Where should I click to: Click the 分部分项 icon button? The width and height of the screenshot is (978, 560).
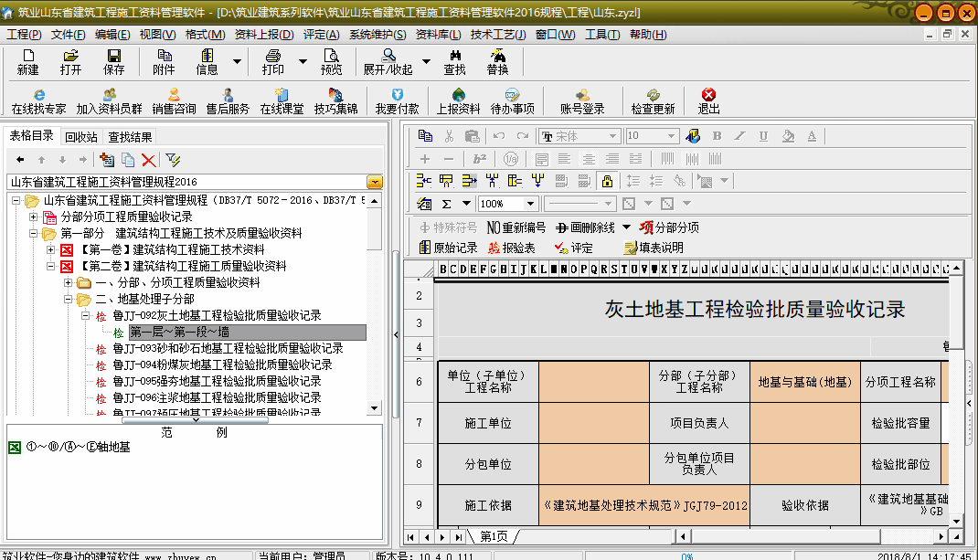click(669, 227)
